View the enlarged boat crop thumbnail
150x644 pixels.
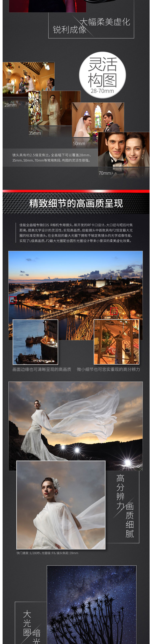point(35,342)
